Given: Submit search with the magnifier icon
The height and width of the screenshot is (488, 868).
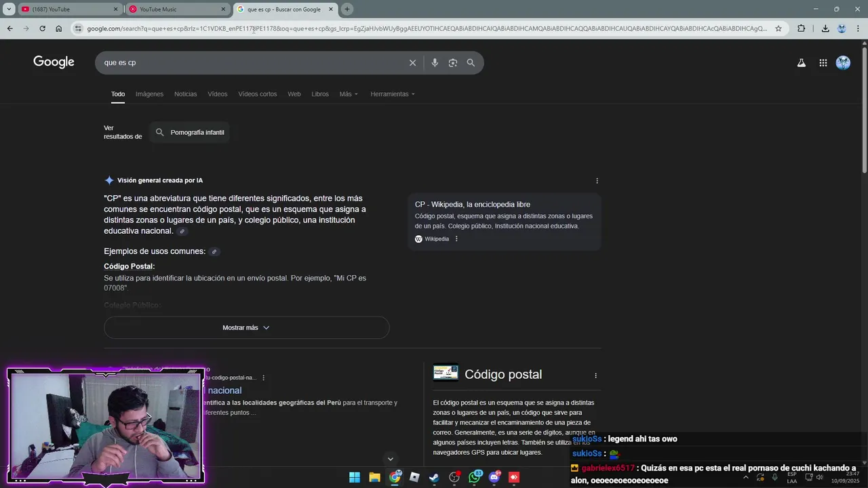Looking at the screenshot, I should click(x=471, y=62).
